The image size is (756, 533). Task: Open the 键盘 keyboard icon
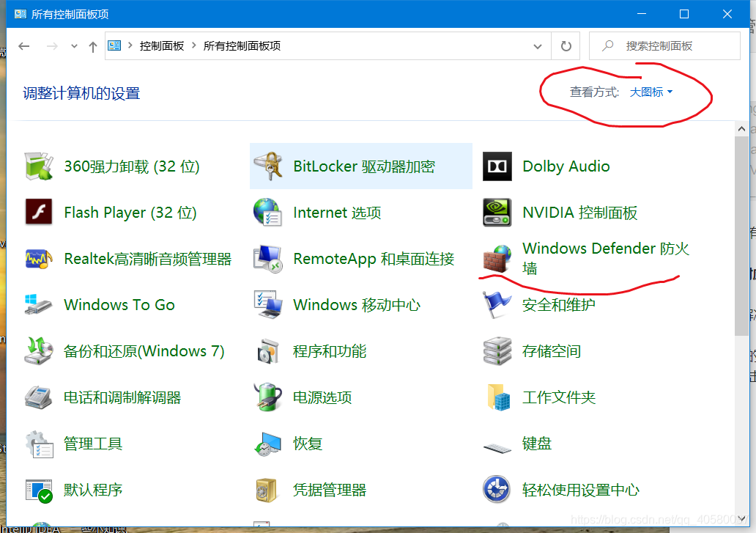[x=497, y=449]
